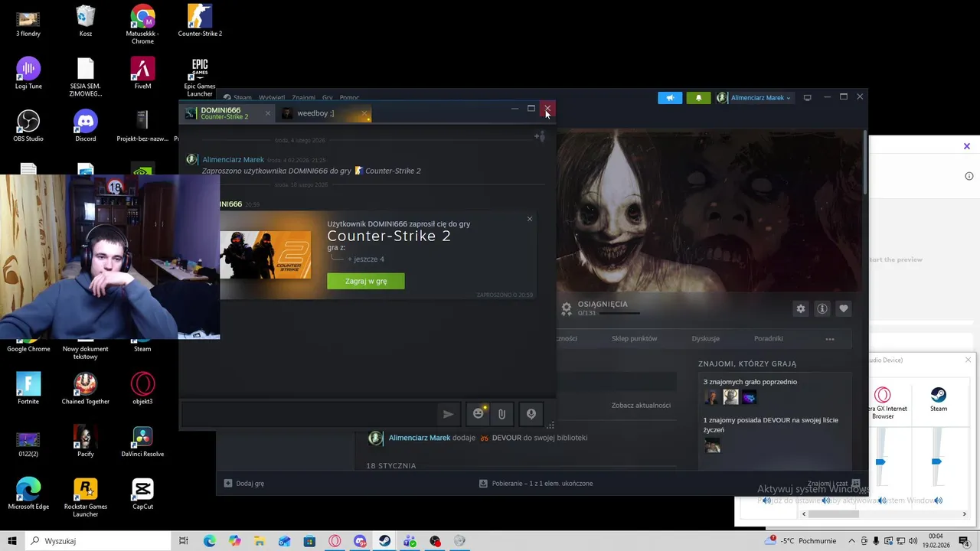Open the Discord desktop shortcut
This screenshot has width=980, height=551.
point(86,126)
